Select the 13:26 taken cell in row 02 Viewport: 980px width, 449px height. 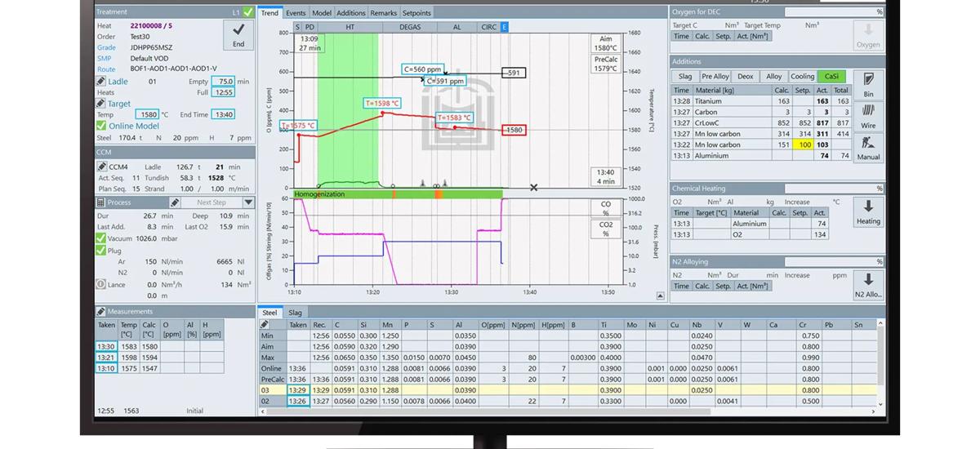[x=297, y=402]
